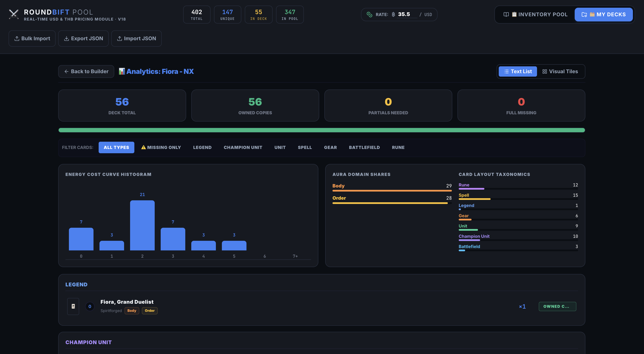Click the histogram bar for energy cost 3
The height and width of the screenshot is (354, 644).
pyautogui.click(x=173, y=239)
